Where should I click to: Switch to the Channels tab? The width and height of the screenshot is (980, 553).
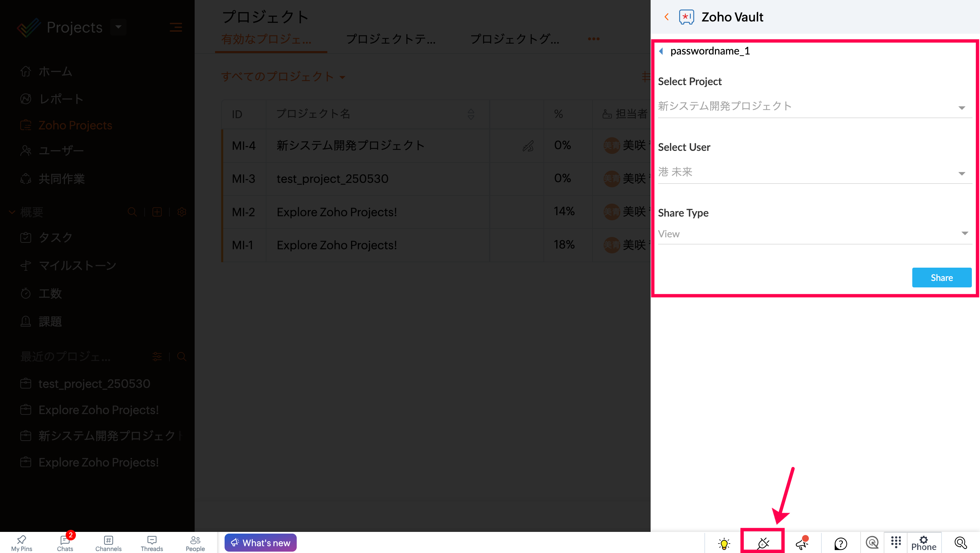(x=109, y=543)
